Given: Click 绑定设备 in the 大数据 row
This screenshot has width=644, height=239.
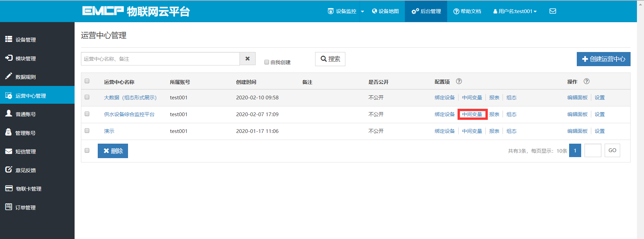Looking at the screenshot, I should coord(445,97).
